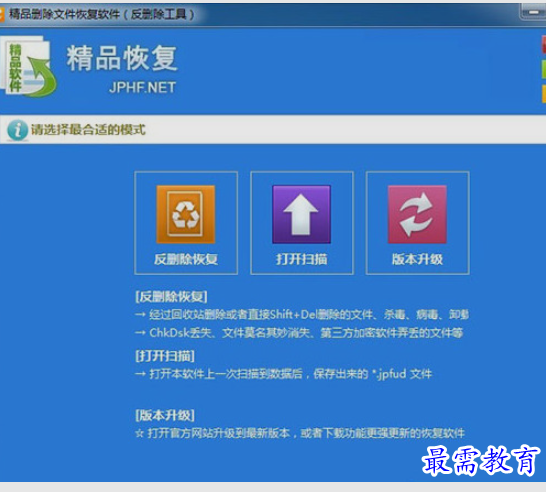This screenshot has height=492, width=546.
Task: Click the purple up-arrow open scan icon
Action: tap(301, 214)
